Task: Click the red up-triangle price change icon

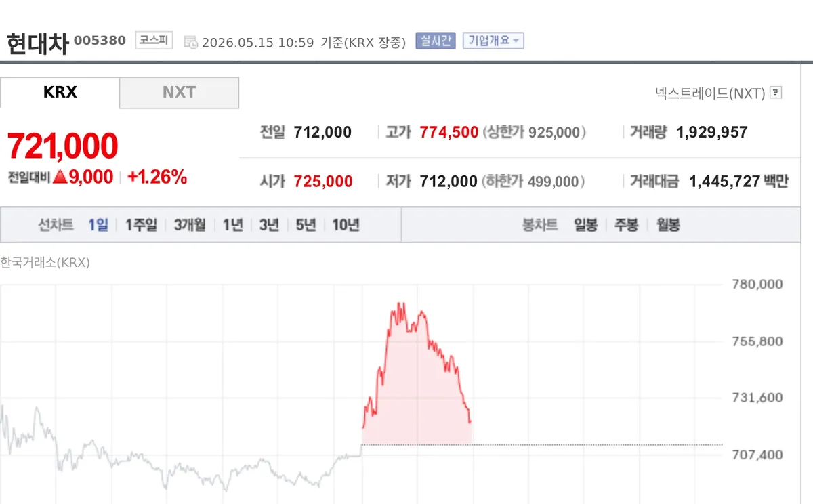Action: pos(60,177)
